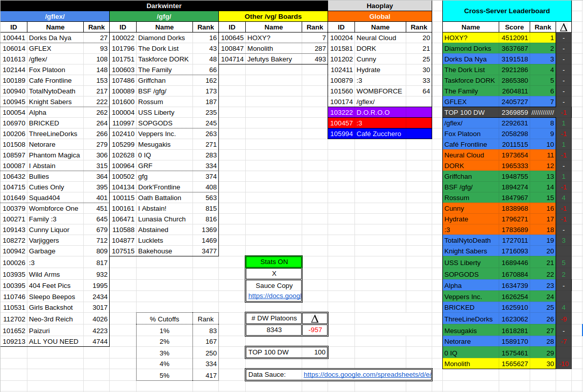Select the WOMBFORCE cell under Global

click(x=380, y=91)
